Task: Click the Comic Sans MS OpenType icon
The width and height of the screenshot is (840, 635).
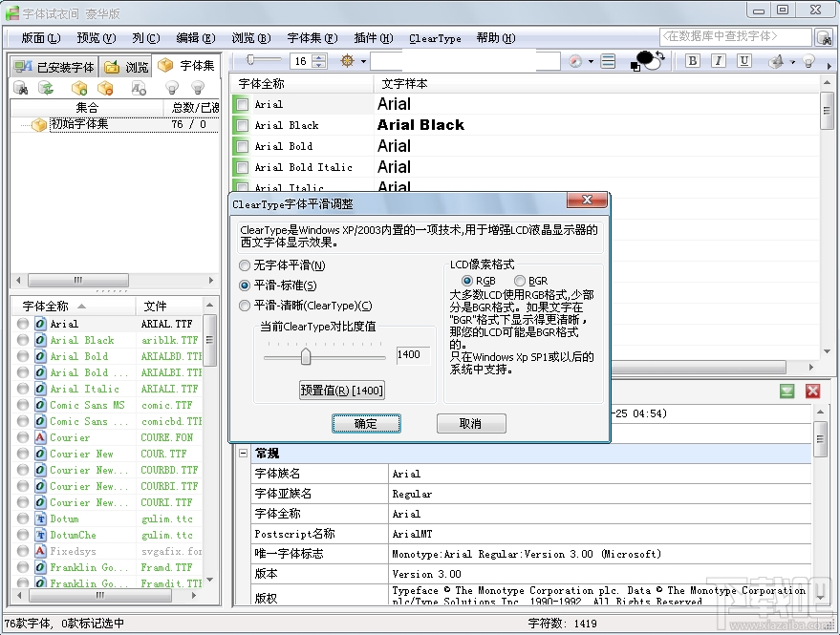Action: [x=41, y=405]
